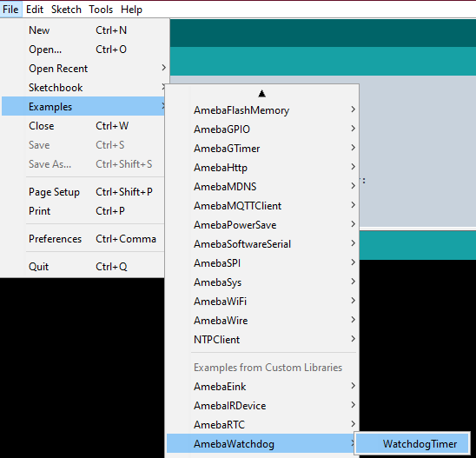Open the Tools menu
476x458 pixels.
pyautogui.click(x=101, y=10)
